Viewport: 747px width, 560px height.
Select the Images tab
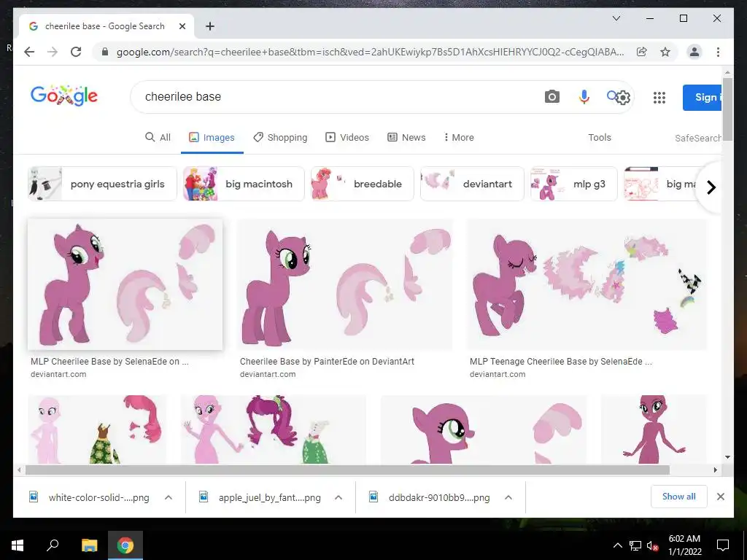click(x=212, y=137)
